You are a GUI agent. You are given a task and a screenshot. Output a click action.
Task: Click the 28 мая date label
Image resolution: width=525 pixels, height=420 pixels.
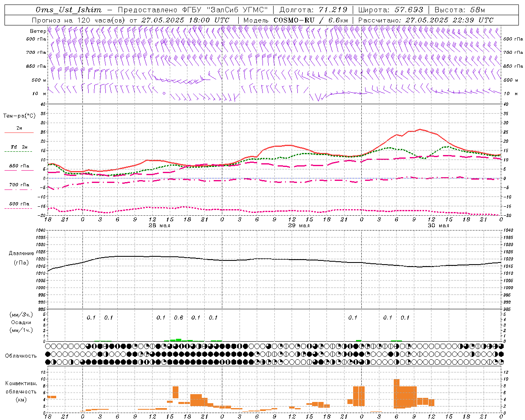(159, 226)
